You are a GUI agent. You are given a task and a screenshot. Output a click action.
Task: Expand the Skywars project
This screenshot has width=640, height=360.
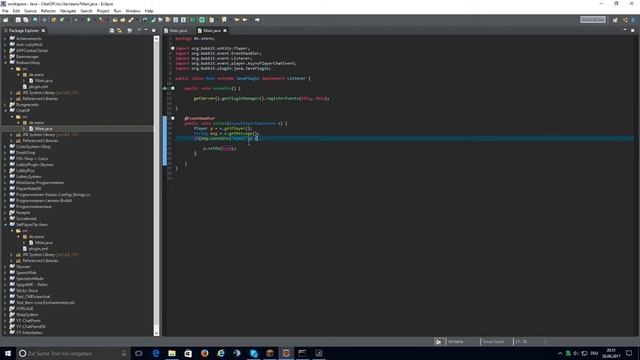pyautogui.click(x=6, y=267)
